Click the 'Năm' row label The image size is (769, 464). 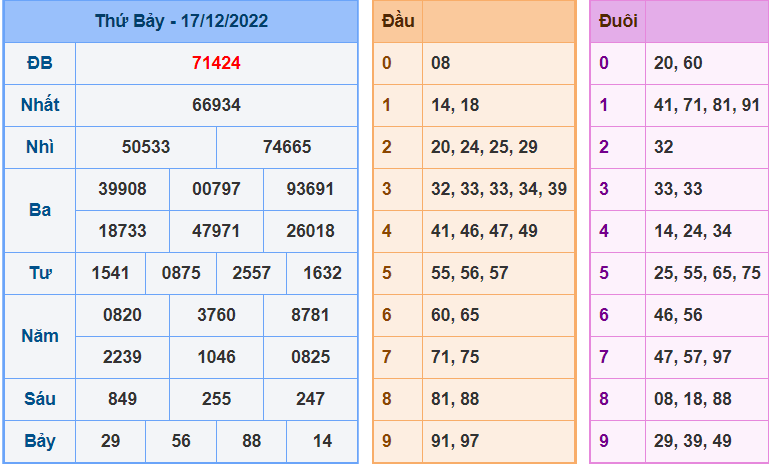pyautogui.click(x=40, y=336)
